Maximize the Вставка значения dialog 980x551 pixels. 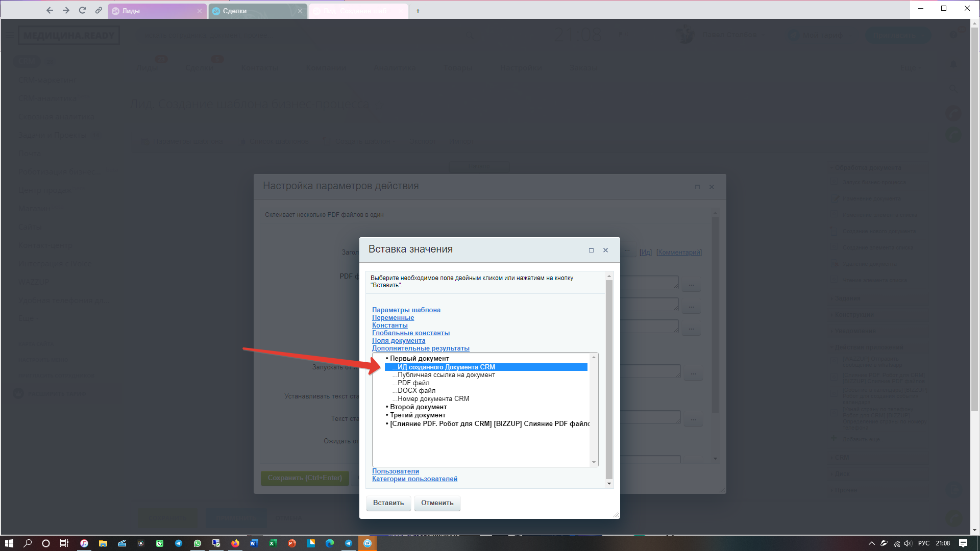point(591,250)
